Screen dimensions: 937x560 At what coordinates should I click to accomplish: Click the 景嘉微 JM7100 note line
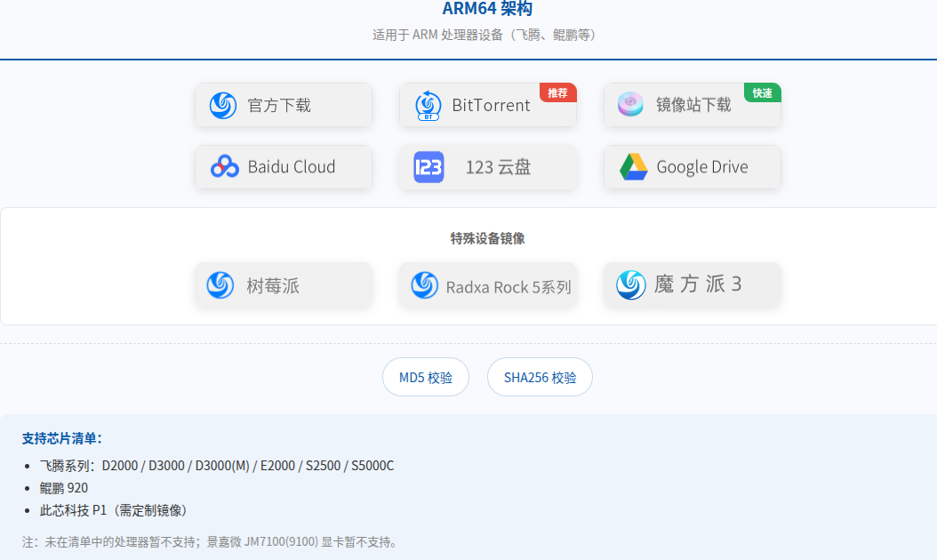210,542
